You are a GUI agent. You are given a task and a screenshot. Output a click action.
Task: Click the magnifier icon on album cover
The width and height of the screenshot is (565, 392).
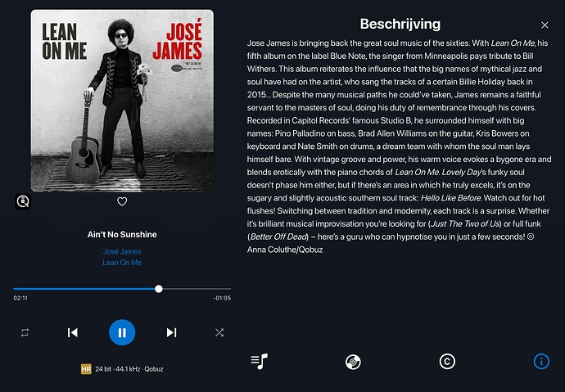pos(23,201)
